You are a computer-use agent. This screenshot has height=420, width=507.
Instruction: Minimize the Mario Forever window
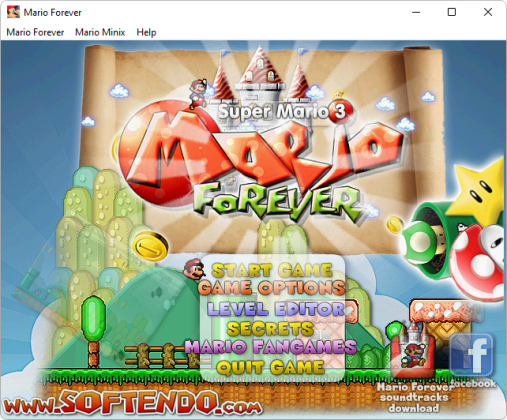click(x=416, y=12)
